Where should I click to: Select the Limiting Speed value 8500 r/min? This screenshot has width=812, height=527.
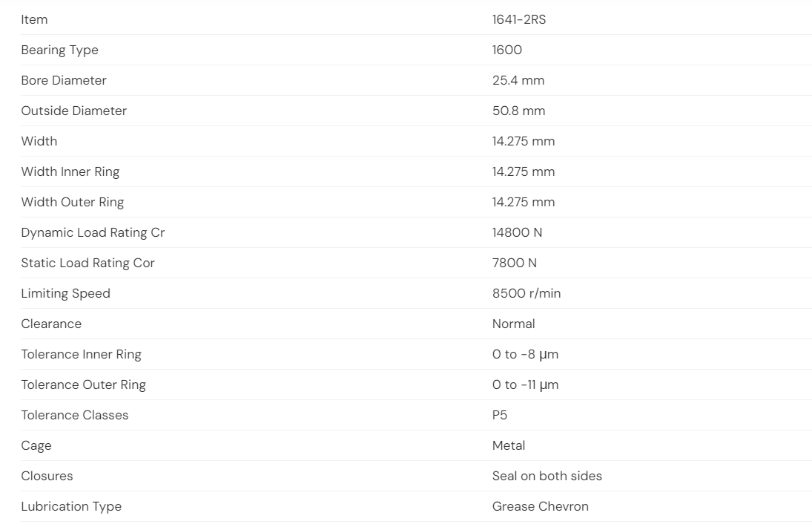click(527, 293)
